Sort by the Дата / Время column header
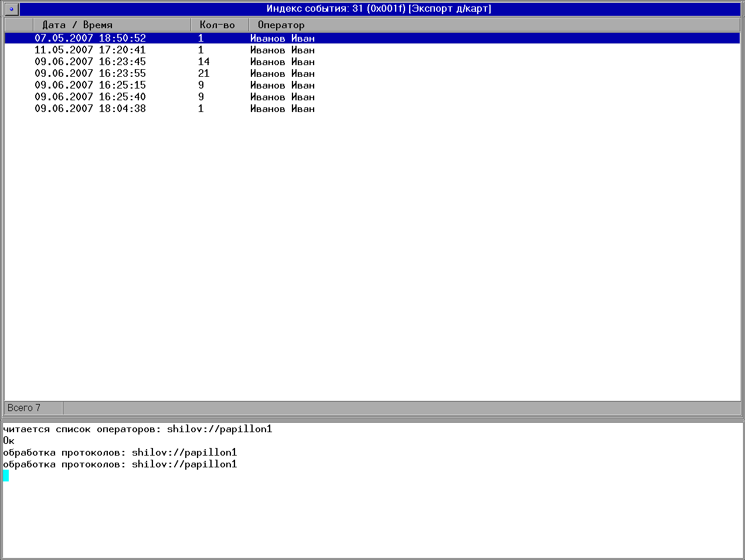The width and height of the screenshot is (745, 560). coord(112,25)
